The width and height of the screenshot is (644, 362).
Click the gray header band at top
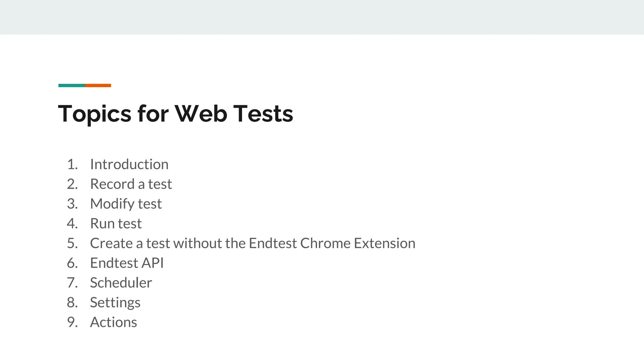(322, 17)
